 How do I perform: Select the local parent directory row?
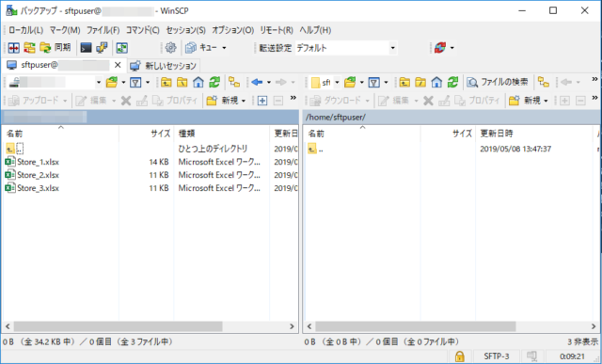coord(150,149)
